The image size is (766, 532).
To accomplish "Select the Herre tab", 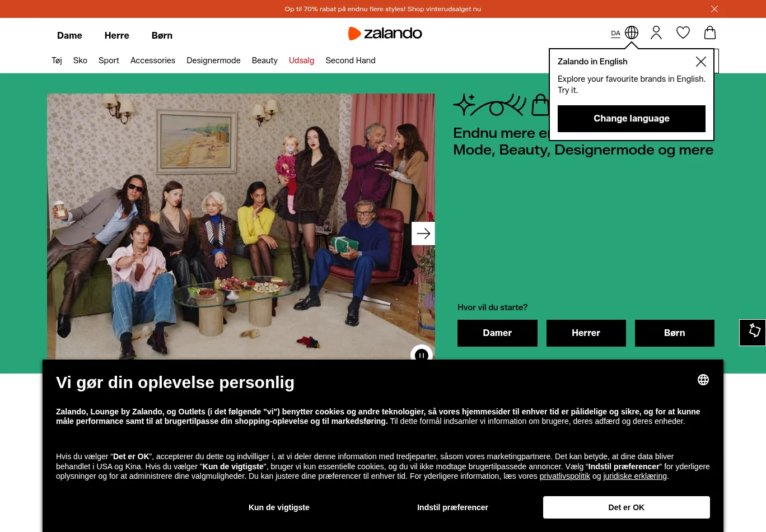I will point(117,35).
